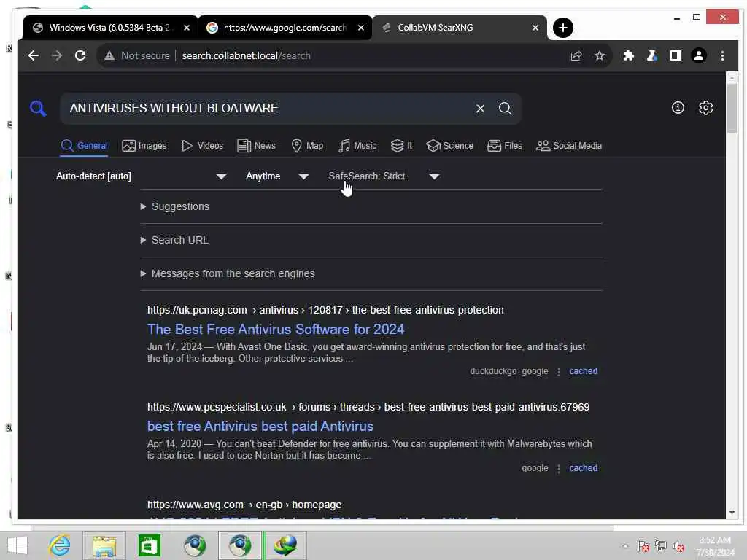Select the Files search category
747x560 pixels.
[505, 146]
